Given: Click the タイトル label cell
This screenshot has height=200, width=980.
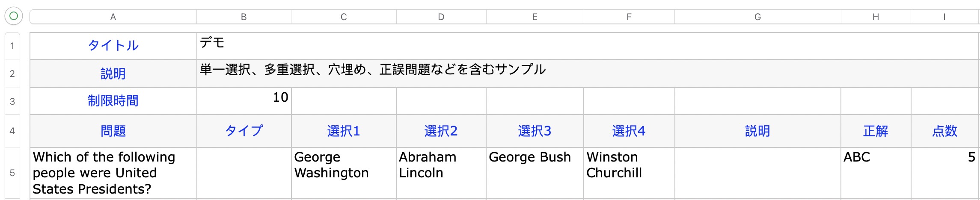Looking at the screenshot, I should point(113,46).
